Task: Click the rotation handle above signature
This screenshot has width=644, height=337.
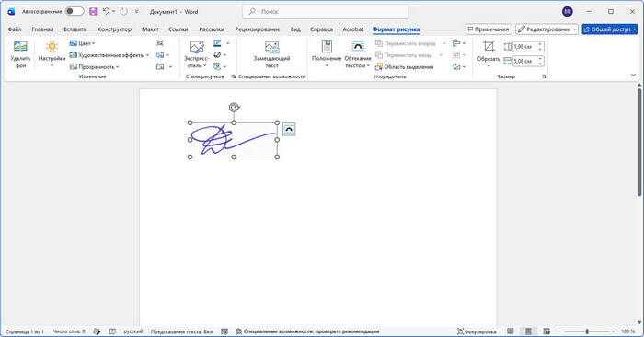Action: [234, 108]
